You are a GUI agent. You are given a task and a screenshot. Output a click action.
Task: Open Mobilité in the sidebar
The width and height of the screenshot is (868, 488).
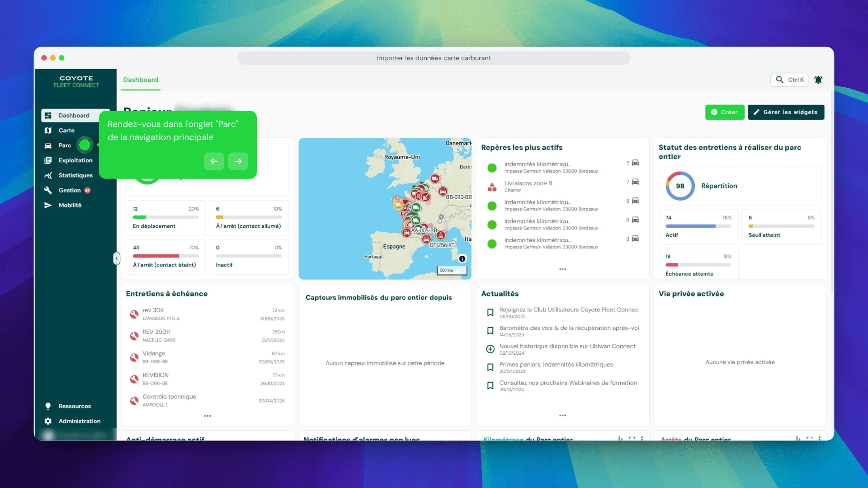(x=70, y=205)
